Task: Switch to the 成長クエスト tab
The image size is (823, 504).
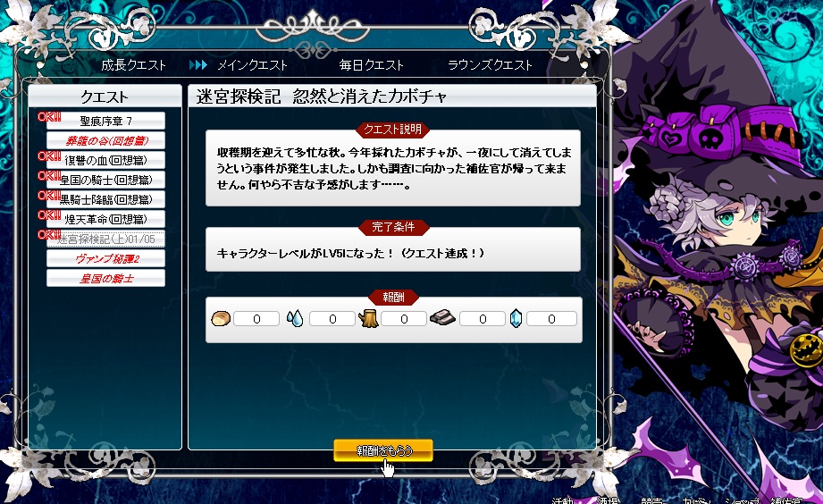Action: coord(133,65)
